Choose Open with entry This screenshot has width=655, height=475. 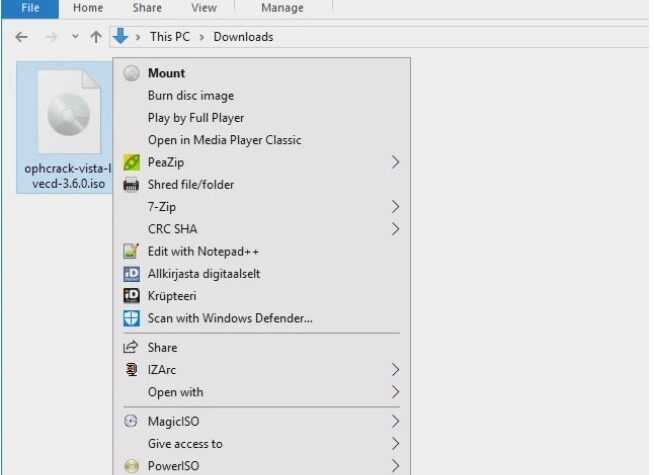tap(261, 392)
